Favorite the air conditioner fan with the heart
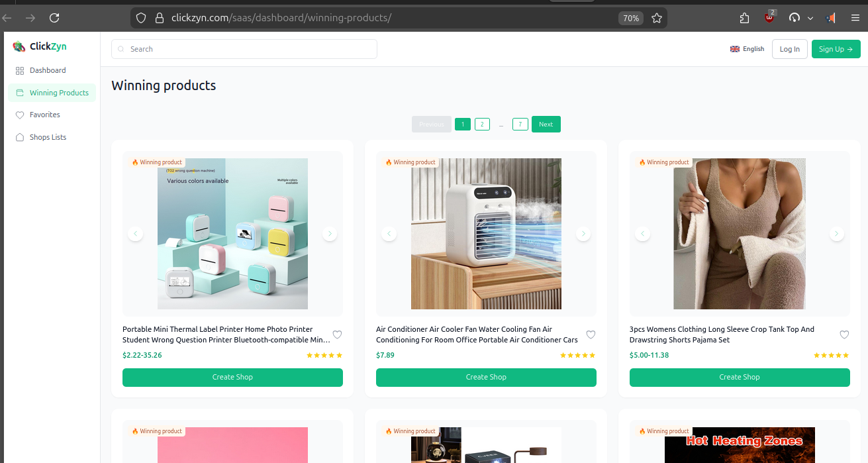The height and width of the screenshot is (463, 868). 591,334
